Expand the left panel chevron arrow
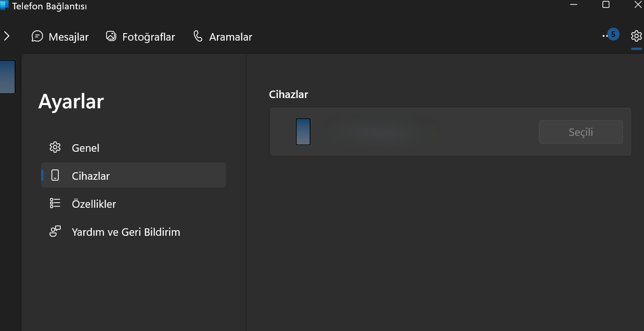644x331 pixels. coord(7,36)
